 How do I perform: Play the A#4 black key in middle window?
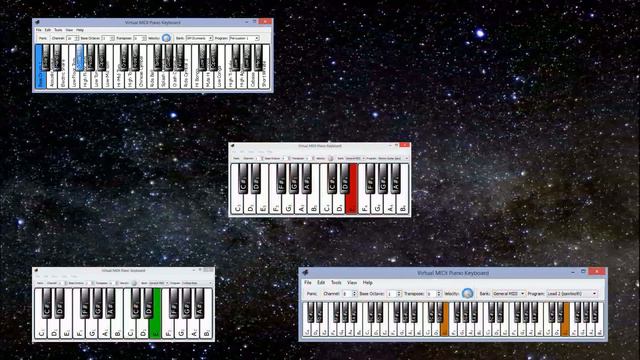396,179
